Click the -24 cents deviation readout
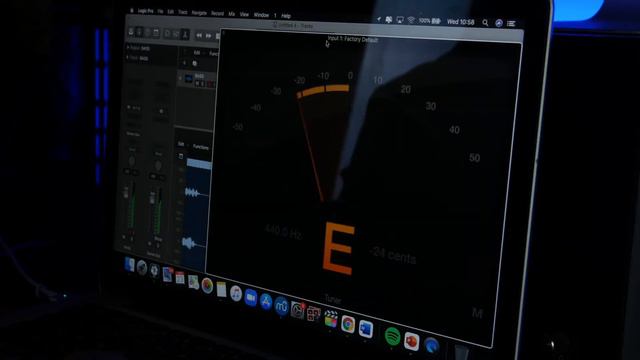 [393, 255]
